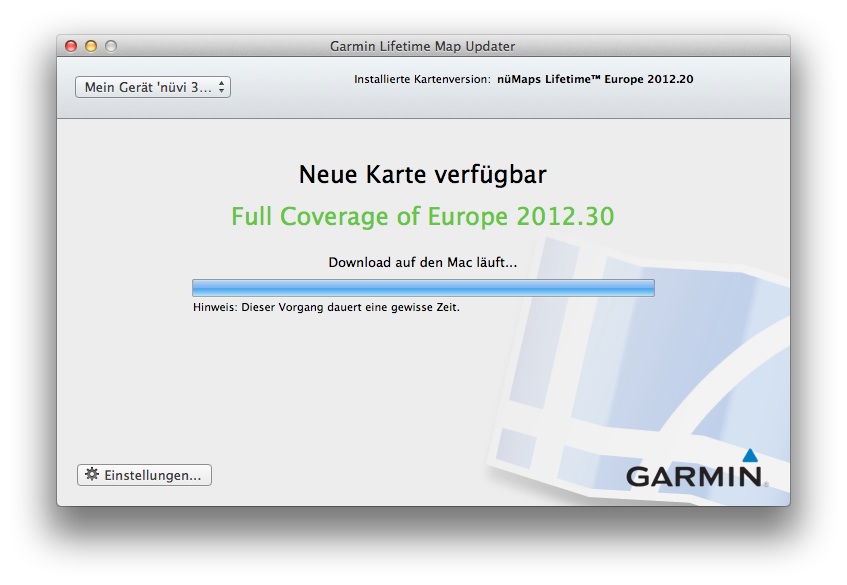Viewport: 847px width, 585px height.
Task: Minimize the window with the yellow button
Action: (91, 46)
